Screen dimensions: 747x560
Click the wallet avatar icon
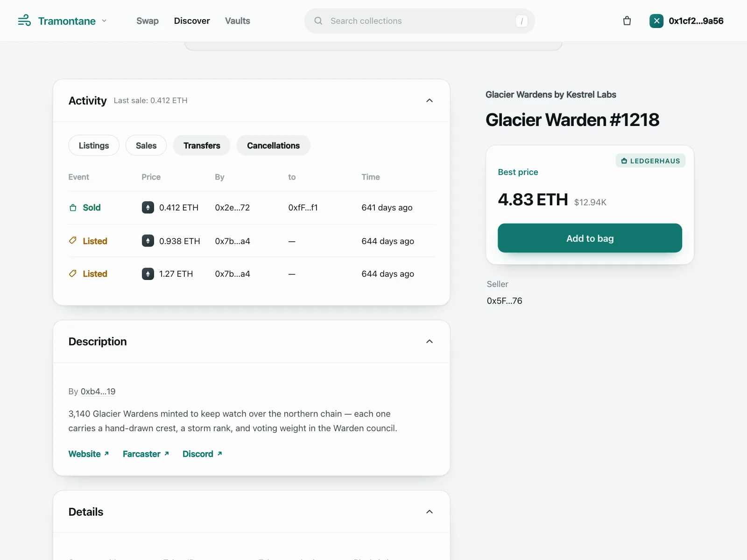(x=656, y=21)
